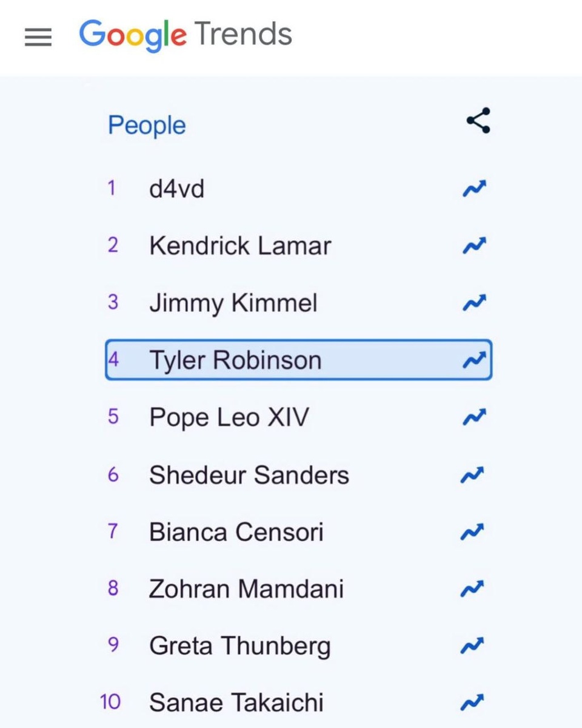The image size is (582, 728).
Task: Click the trend icon for Shedeur Sanders
Action: coord(474,474)
